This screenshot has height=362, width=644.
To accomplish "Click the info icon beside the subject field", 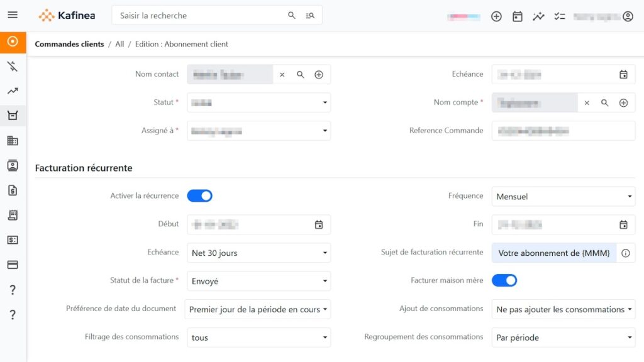I will (x=626, y=253).
